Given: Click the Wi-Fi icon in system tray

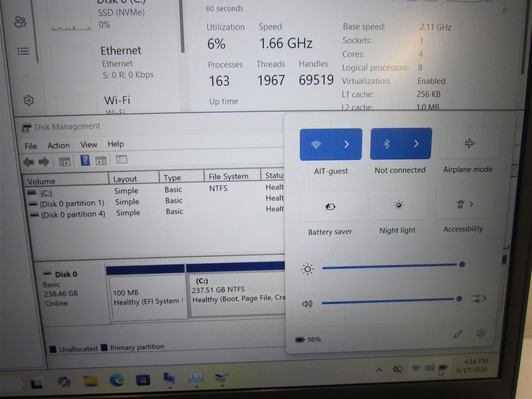Looking at the screenshot, I should click(416, 368).
